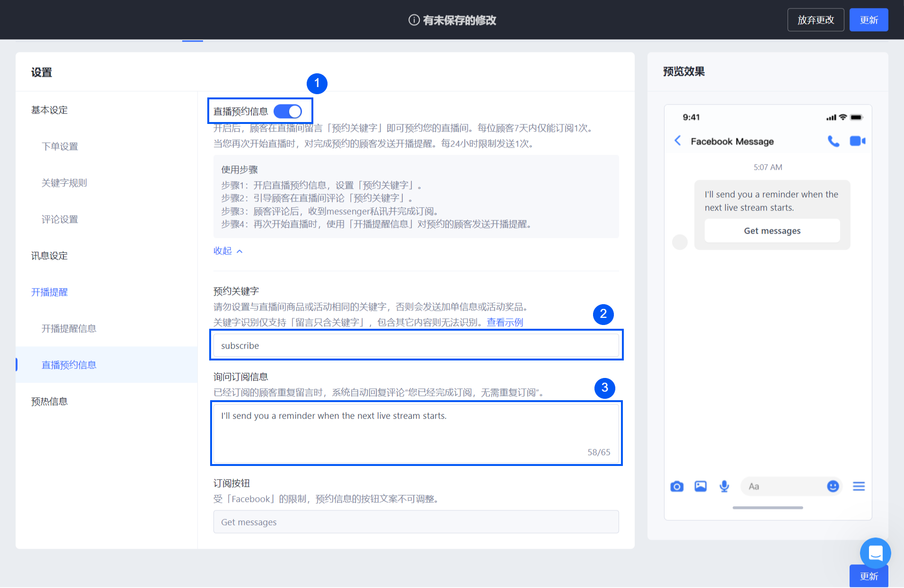Click the microphone icon in preview

point(724,486)
